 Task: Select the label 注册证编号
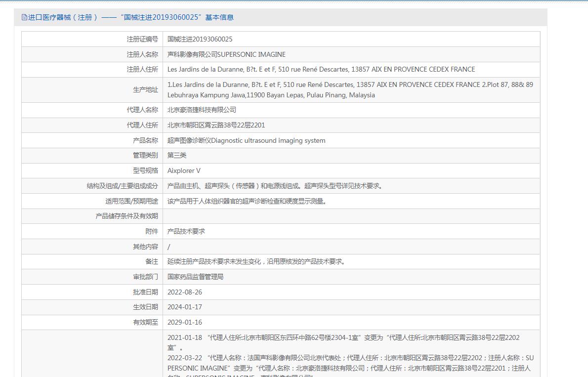(142, 39)
